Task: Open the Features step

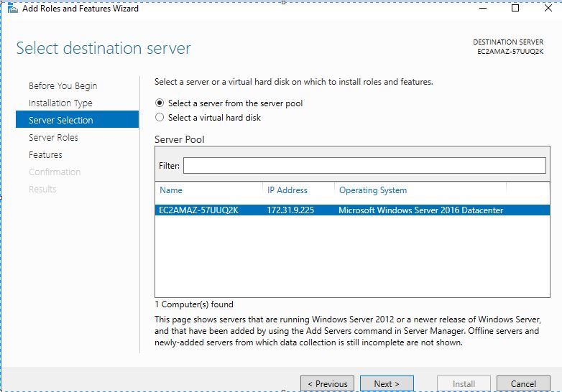Action: click(45, 155)
